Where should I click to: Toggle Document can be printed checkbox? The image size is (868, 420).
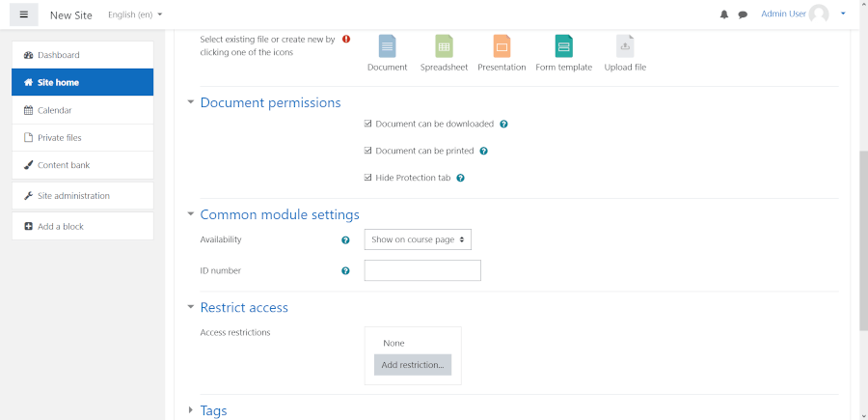pyautogui.click(x=368, y=151)
